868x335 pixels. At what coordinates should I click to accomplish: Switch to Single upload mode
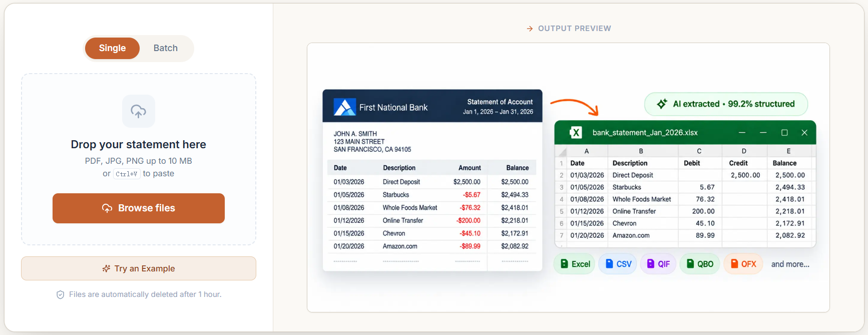coord(112,48)
